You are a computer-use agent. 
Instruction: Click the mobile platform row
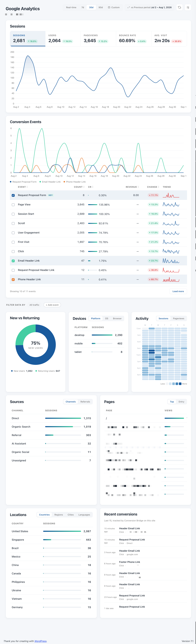tap(98, 343)
